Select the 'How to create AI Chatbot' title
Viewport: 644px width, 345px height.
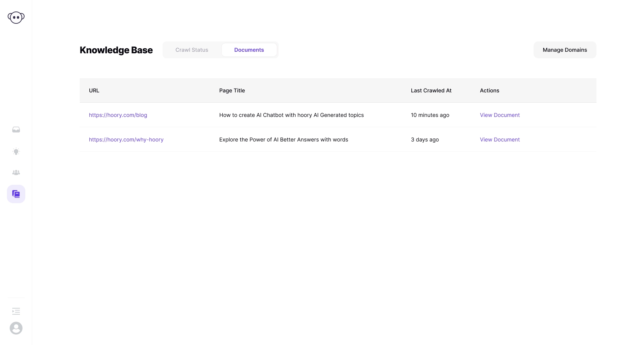291,115
